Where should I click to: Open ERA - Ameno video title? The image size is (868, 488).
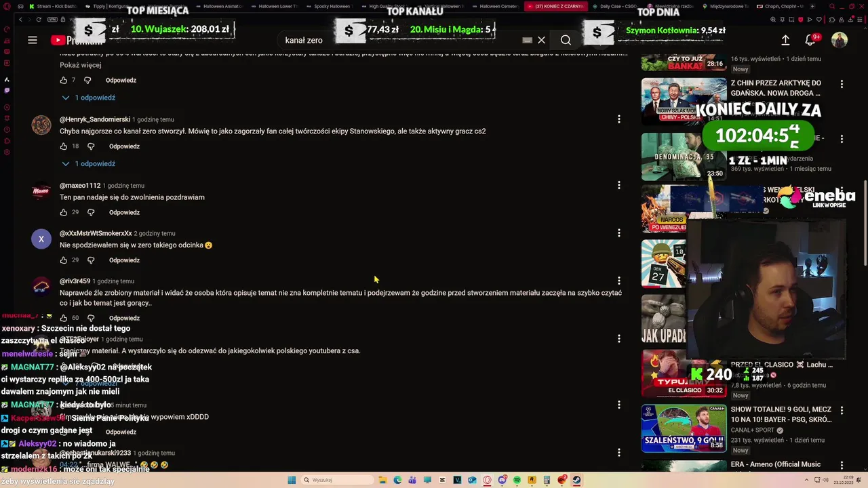pyautogui.click(x=776, y=464)
